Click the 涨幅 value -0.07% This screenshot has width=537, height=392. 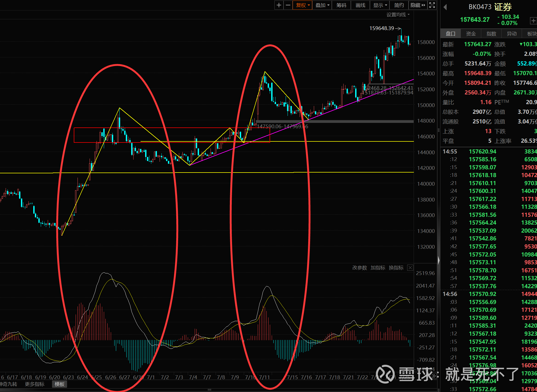click(482, 54)
